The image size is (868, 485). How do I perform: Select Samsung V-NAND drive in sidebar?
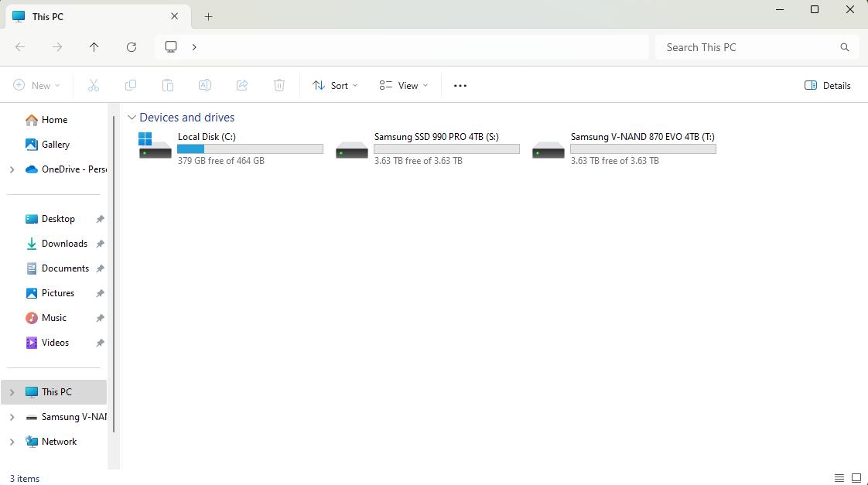coord(66,417)
